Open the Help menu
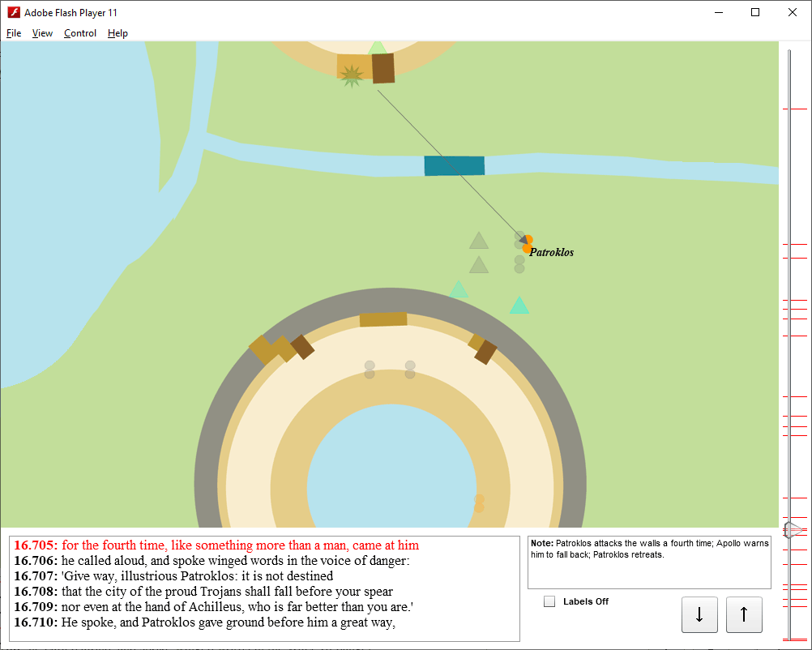 pyautogui.click(x=118, y=33)
